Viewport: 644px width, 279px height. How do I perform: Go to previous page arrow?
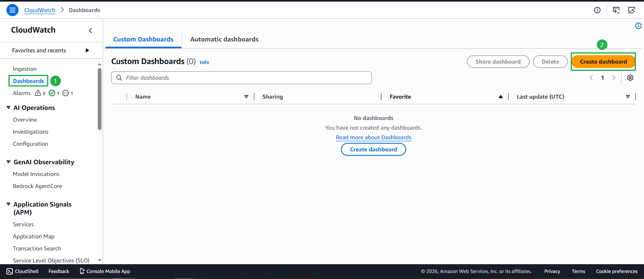(591, 78)
